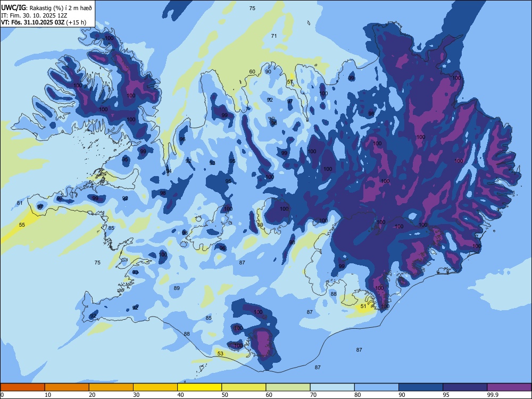Image resolution: width=532 pixels, height=399 pixels.
Task: Select the 20–30 amber legend swatch
Action: 111,387
